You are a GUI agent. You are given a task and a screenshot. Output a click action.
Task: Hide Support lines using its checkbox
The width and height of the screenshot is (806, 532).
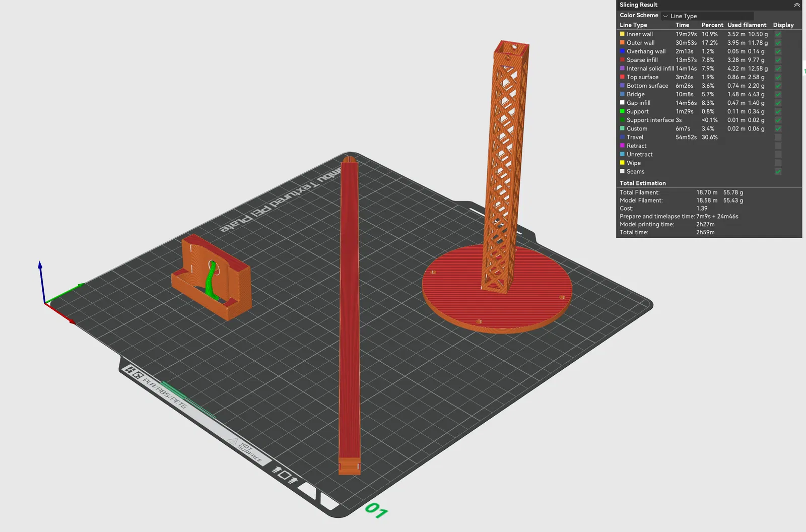tap(778, 111)
